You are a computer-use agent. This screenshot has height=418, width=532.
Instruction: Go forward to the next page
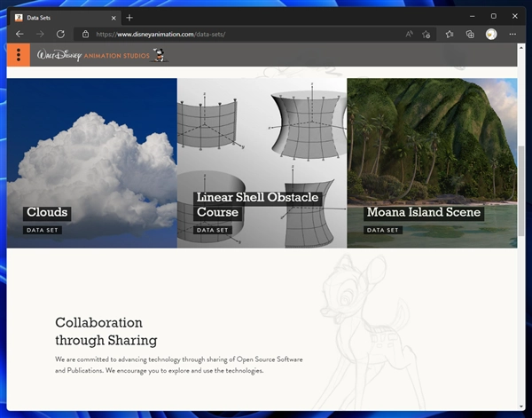pos(40,34)
